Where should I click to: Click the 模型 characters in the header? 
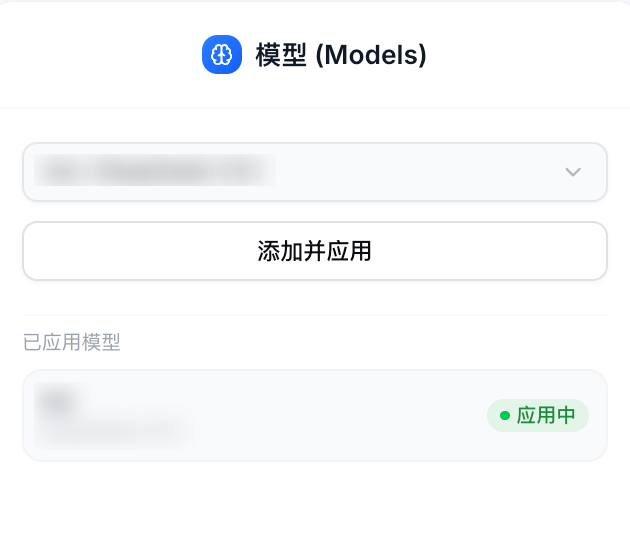pyautogui.click(x=281, y=55)
